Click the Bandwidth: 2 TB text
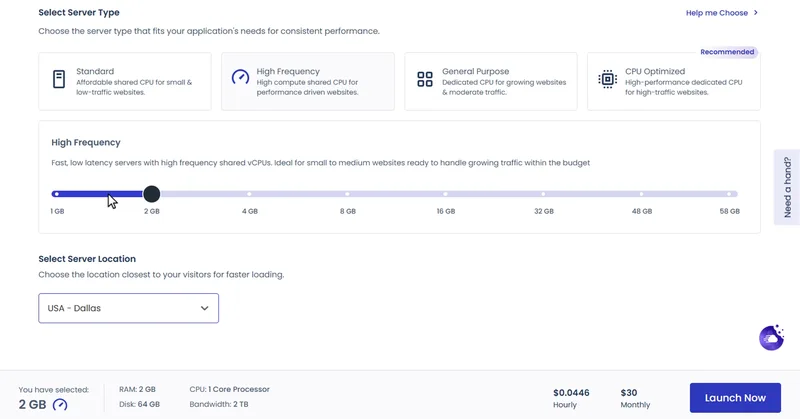Viewport: 800px width, 419px height. coord(219,404)
